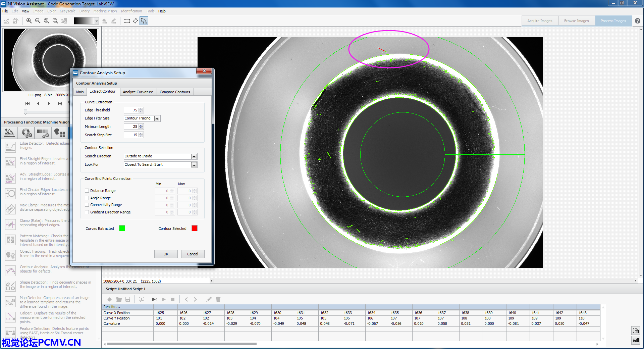The image size is (644, 349).
Task: Tick the Gradient Direction Range checkbox
Action: pos(87,212)
